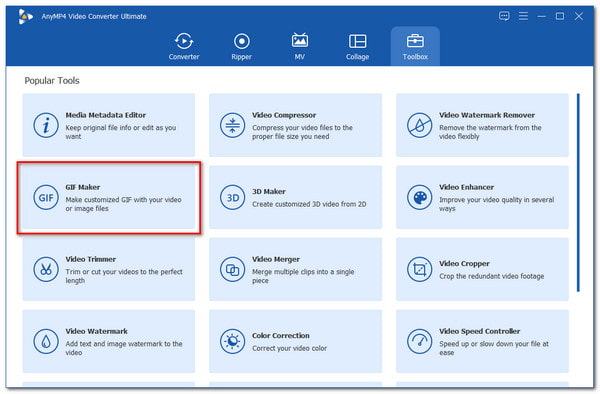
Task: Switch to the Ripper tab
Action: point(241,46)
